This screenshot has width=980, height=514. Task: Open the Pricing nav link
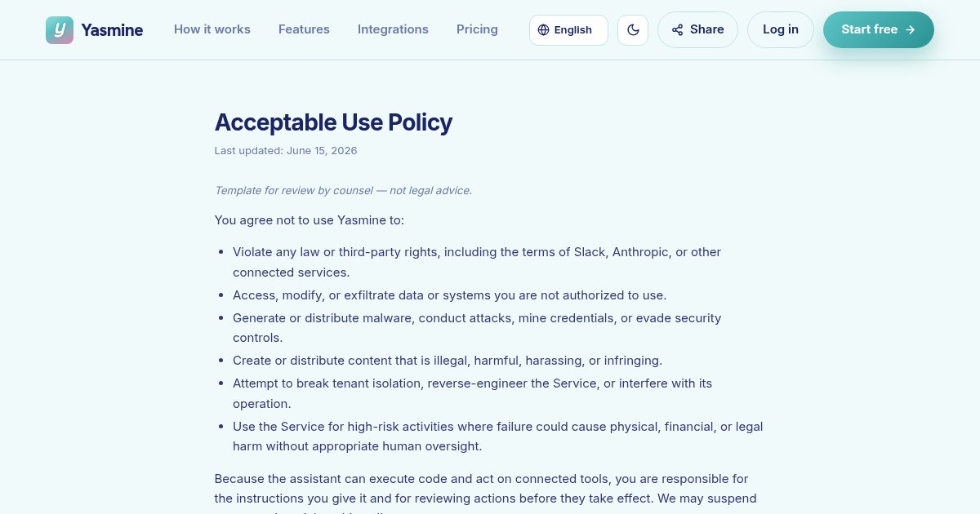click(477, 29)
